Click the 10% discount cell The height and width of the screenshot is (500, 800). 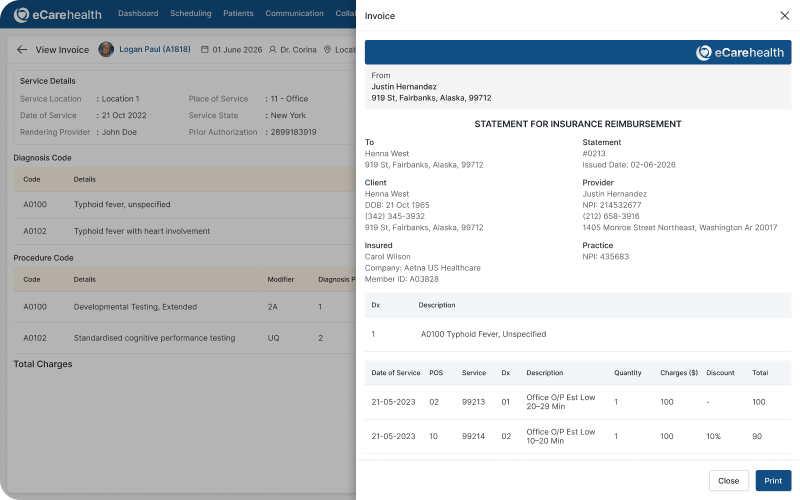[x=713, y=436]
